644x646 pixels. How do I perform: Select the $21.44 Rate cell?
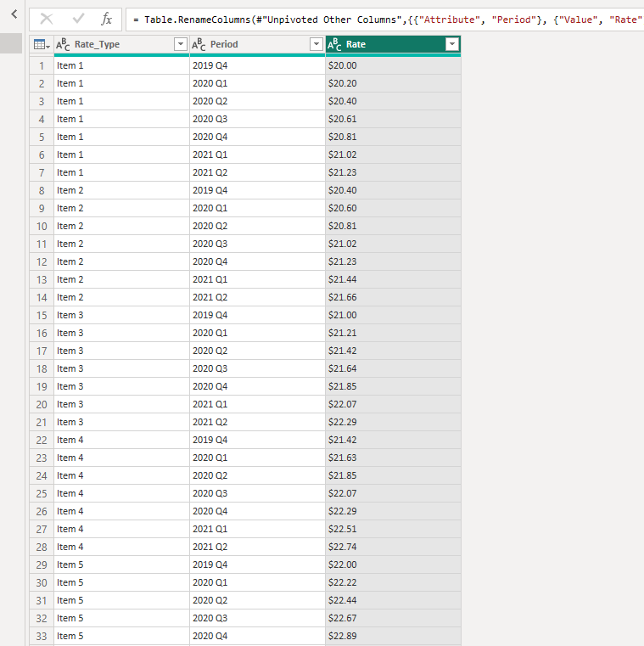tap(393, 279)
